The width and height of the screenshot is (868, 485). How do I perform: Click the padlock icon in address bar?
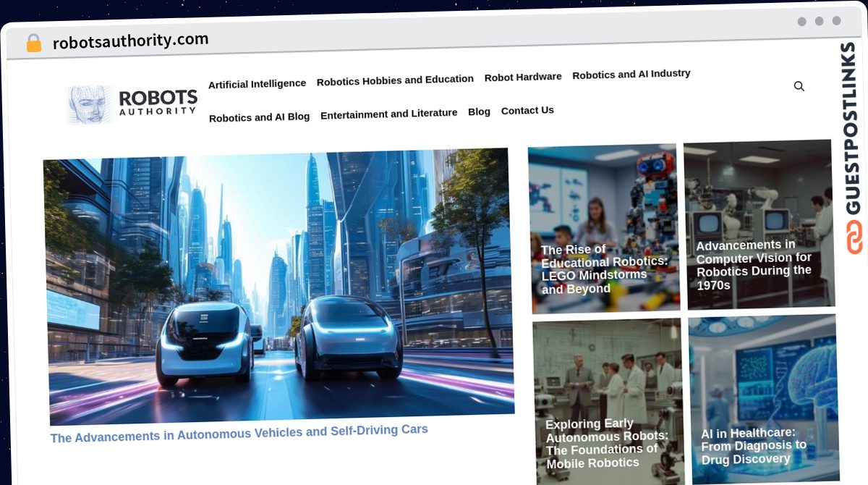point(33,43)
